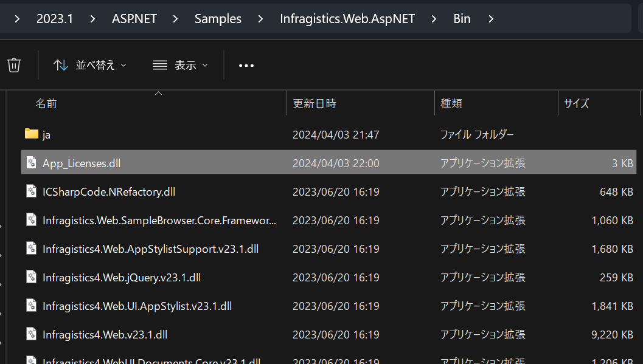
Task: Select App_Licenses.dll file name
Action: click(x=82, y=163)
